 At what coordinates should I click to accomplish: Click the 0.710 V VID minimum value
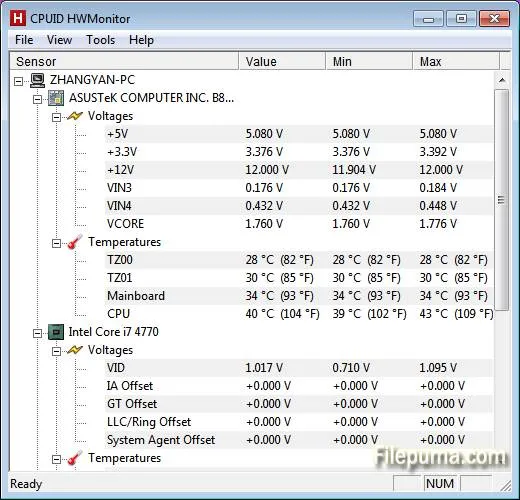(x=351, y=368)
